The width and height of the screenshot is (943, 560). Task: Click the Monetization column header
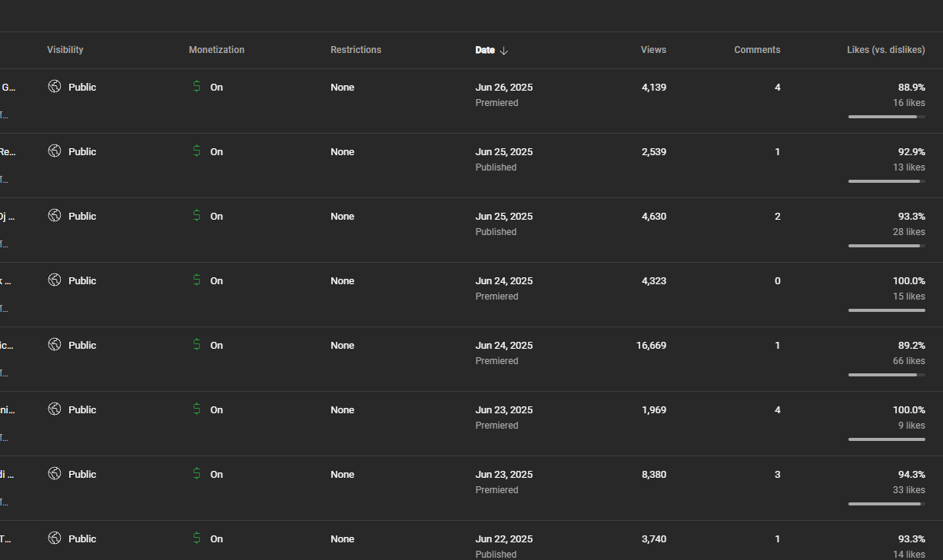click(217, 50)
